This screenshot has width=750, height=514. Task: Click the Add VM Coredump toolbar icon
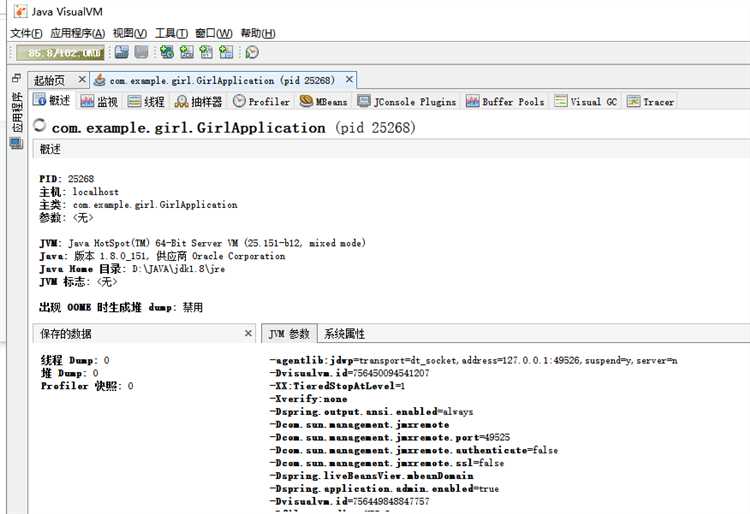tap(206, 52)
